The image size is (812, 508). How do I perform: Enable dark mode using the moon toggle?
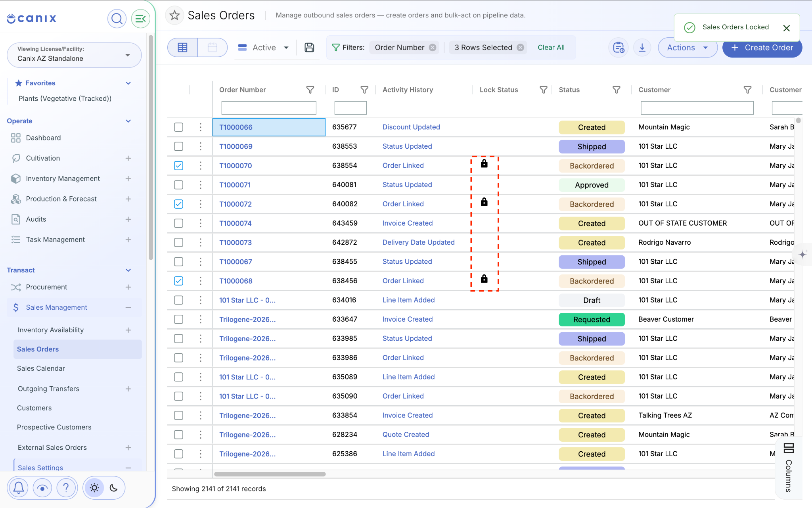[x=114, y=487]
